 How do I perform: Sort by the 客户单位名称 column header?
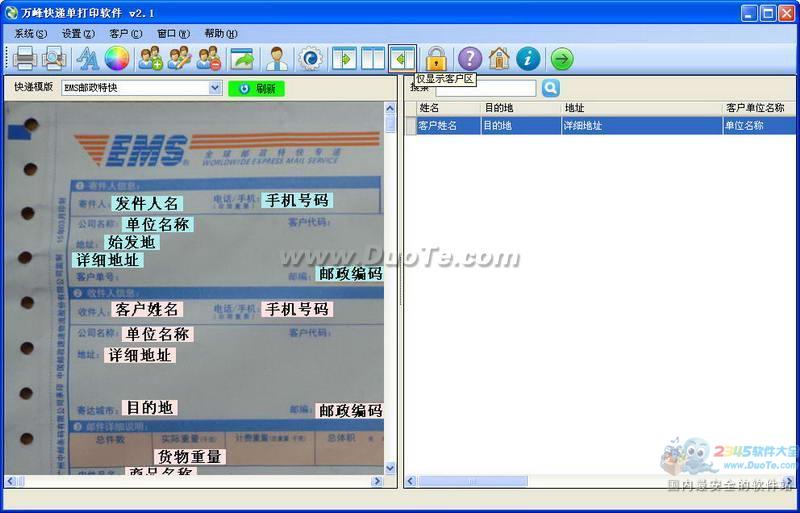[x=759, y=108]
